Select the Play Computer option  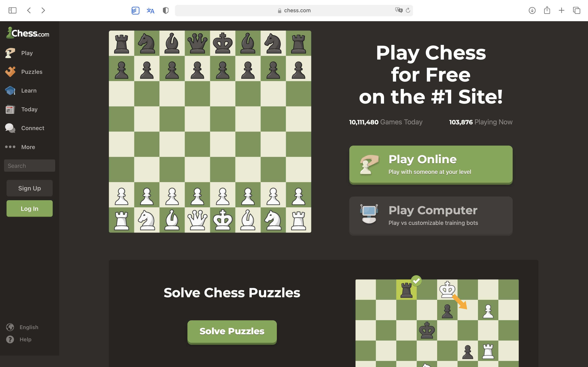tap(431, 215)
